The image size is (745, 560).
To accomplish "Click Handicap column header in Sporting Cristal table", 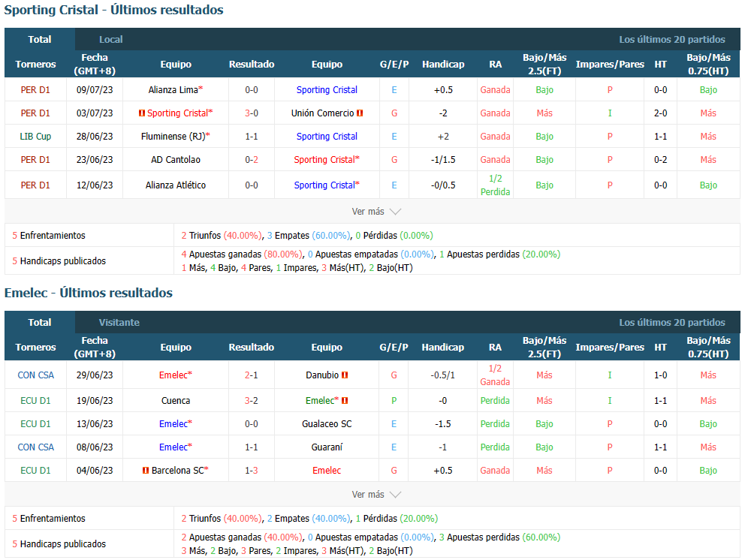I will click(x=443, y=64).
